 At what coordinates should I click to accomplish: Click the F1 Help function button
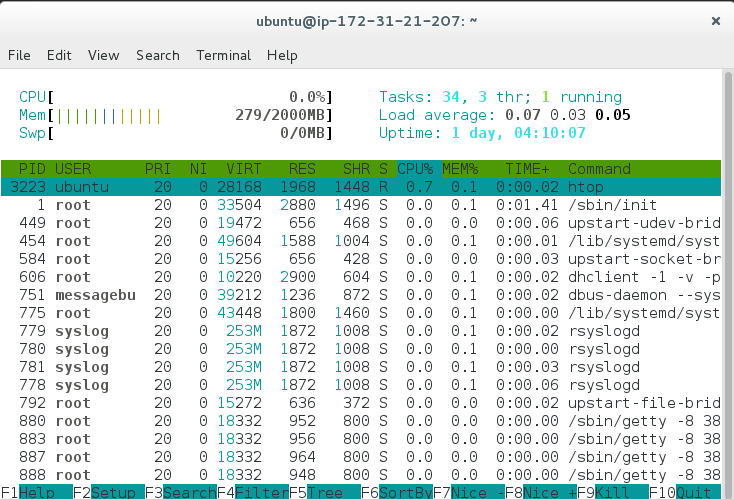37,492
